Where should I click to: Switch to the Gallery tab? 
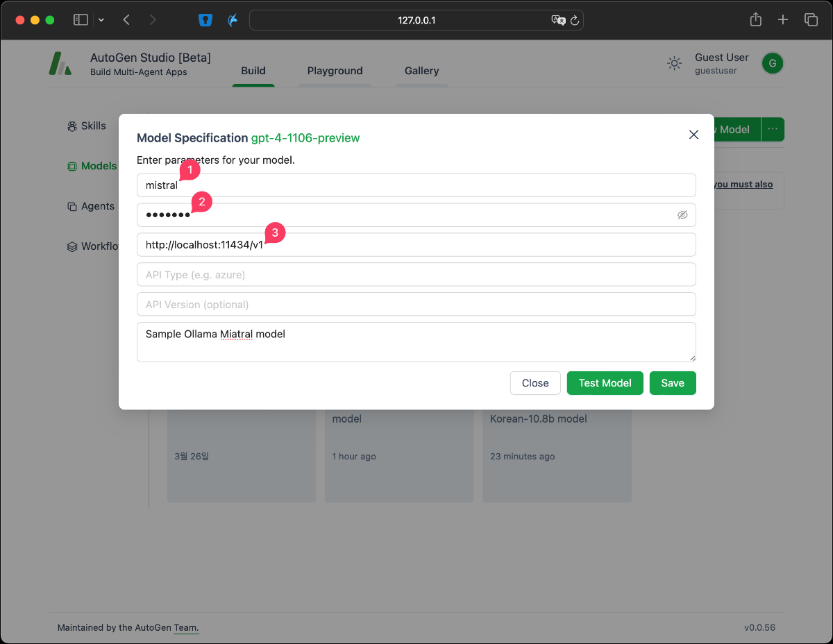click(x=421, y=71)
